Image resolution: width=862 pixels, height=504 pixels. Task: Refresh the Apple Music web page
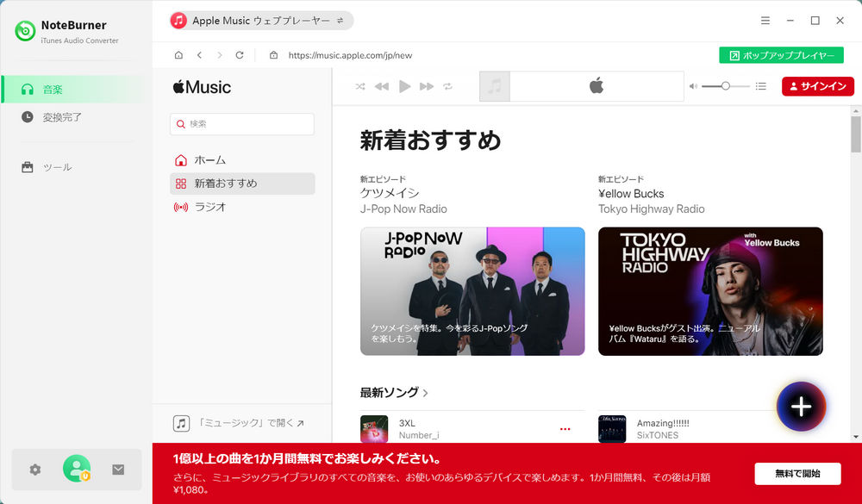(239, 54)
